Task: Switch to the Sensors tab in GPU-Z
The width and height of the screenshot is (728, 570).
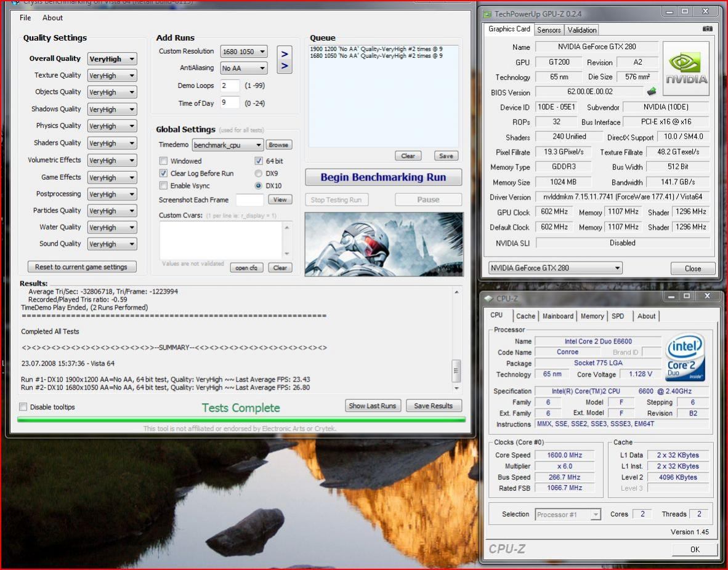Action: (x=549, y=30)
